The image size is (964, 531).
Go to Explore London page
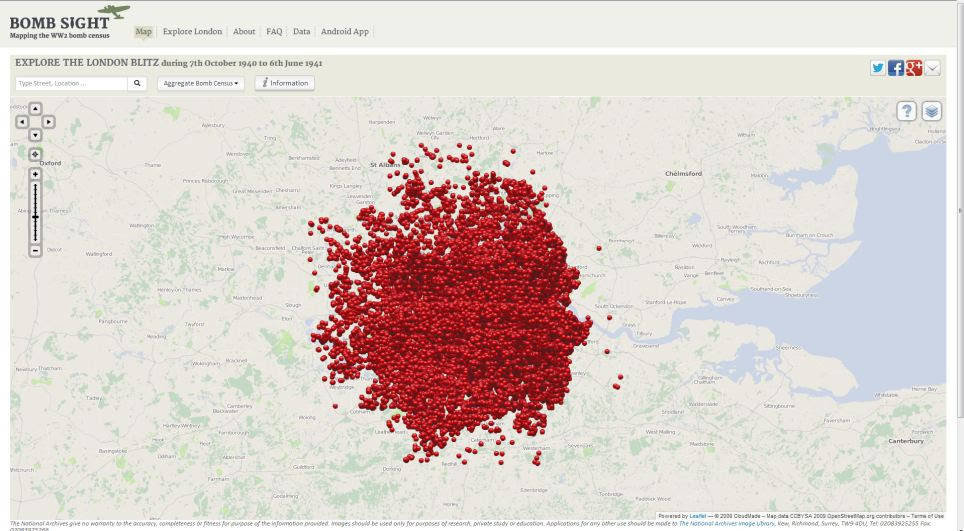point(192,31)
